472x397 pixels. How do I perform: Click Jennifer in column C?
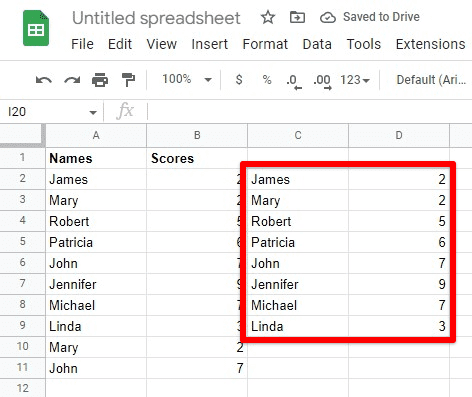298,284
